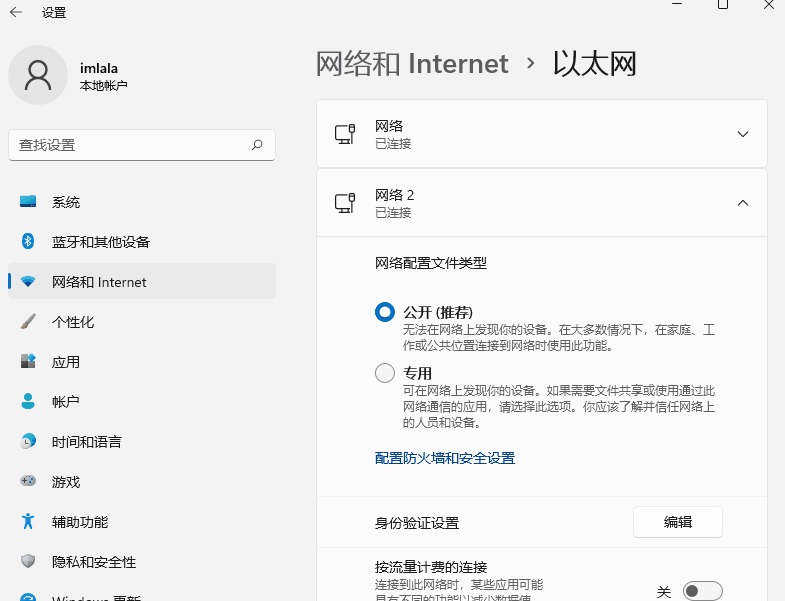
Task: Open 配置防火墙和安全设置 link
Action: 445,458
